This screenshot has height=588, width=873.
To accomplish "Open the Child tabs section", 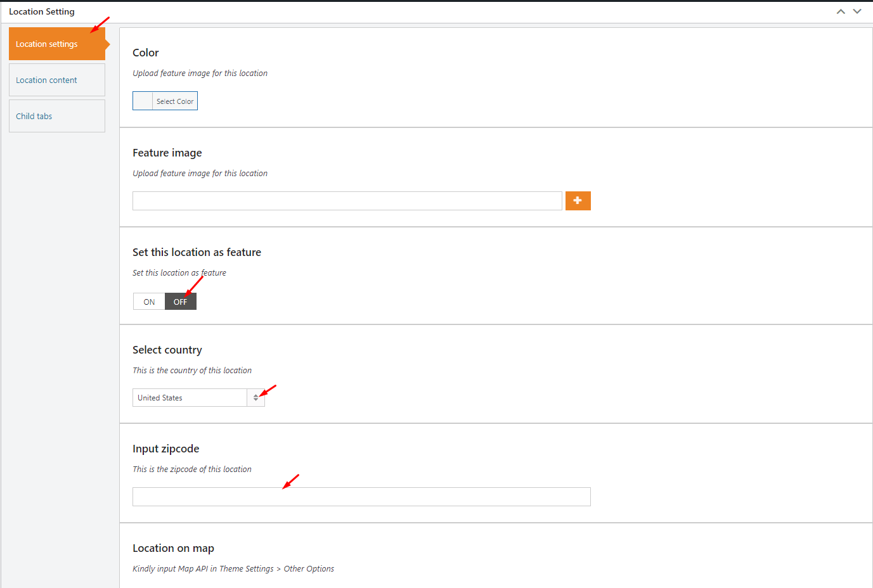I will [57, 116].
